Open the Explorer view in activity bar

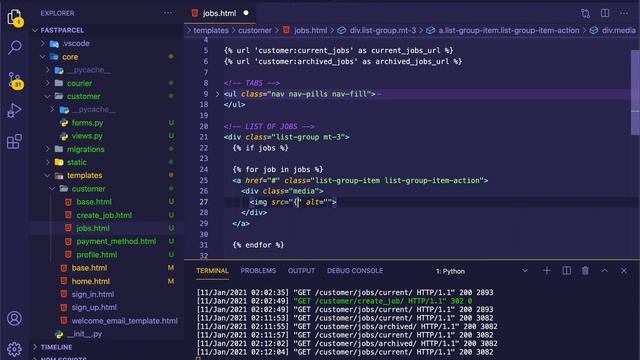[14, 17]
